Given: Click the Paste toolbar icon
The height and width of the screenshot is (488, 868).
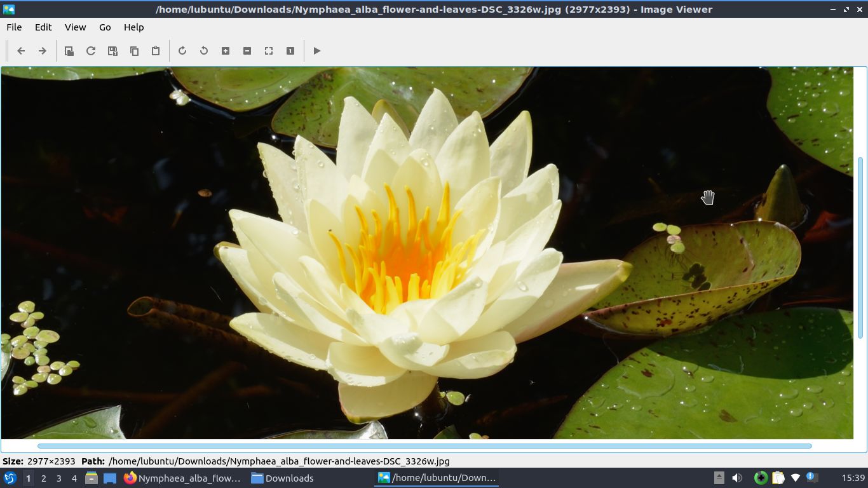Looking at the screenshot, I should point(156,51).
